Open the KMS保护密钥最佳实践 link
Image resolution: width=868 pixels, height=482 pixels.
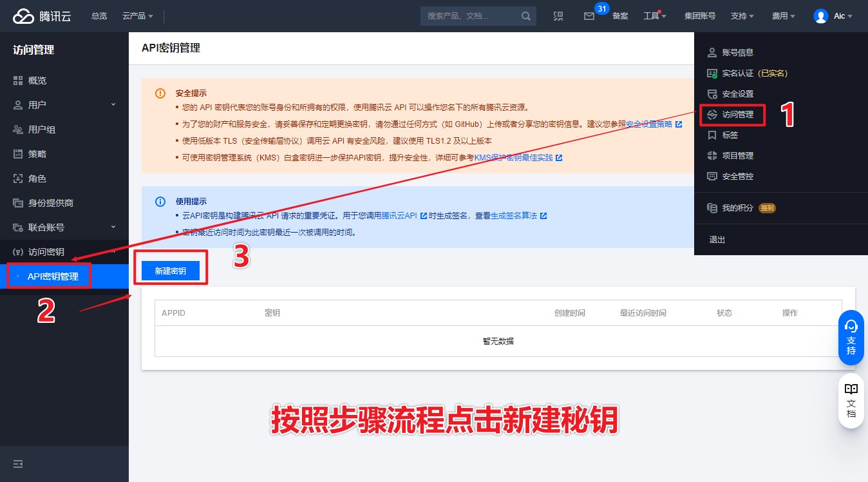pyautogui.click(x=513, y=158)
